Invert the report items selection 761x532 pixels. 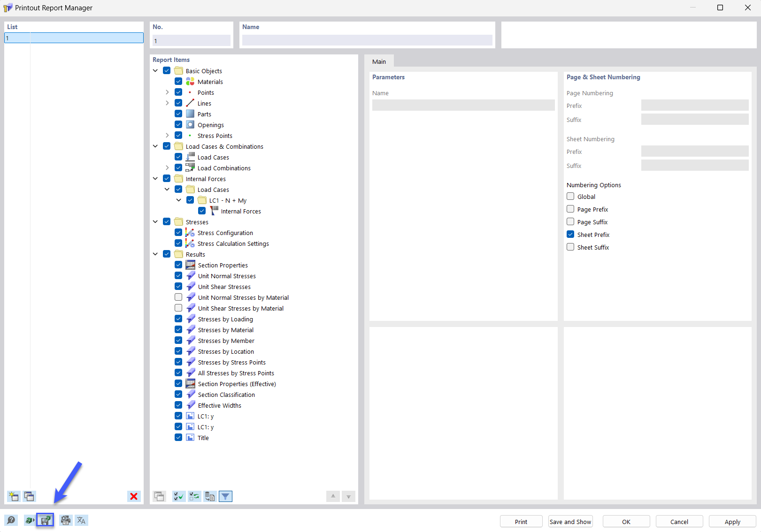194,496
